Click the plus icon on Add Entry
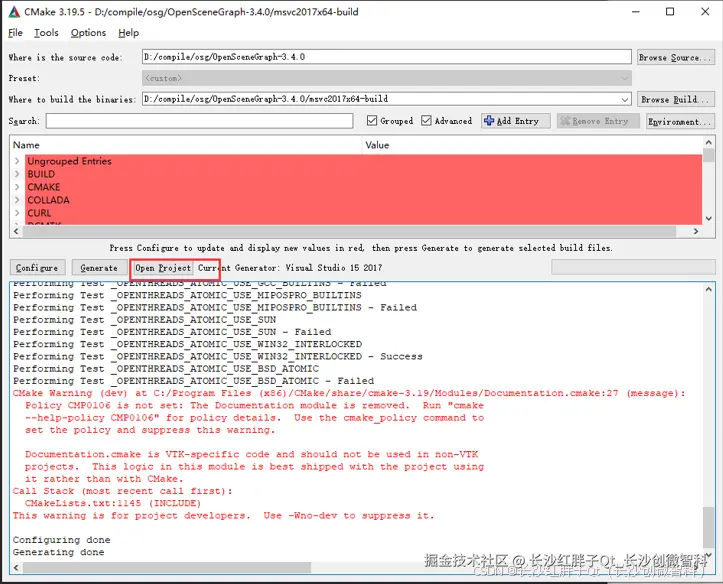The height and width of the screenshot is (584, 723). [x=489, y=121]
